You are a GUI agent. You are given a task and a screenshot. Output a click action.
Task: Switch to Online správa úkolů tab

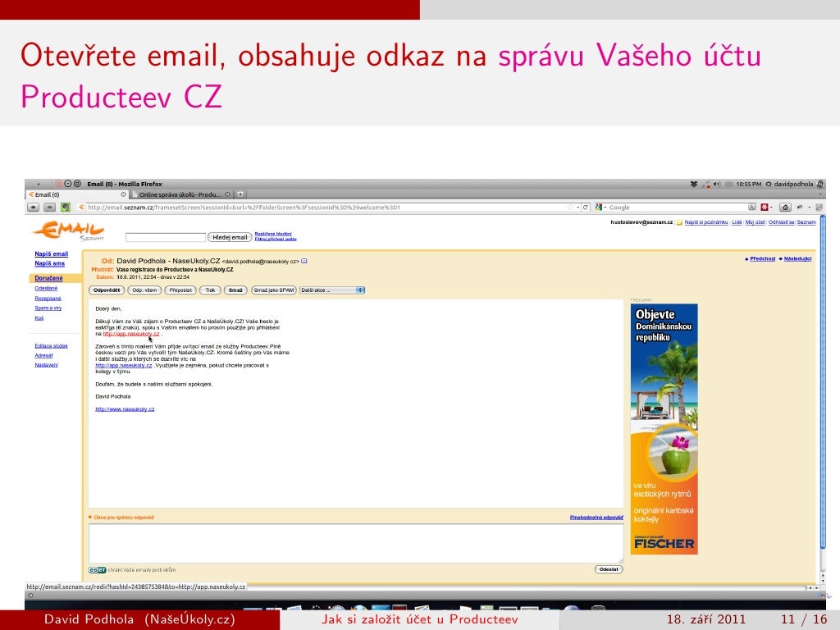point(181,194)
